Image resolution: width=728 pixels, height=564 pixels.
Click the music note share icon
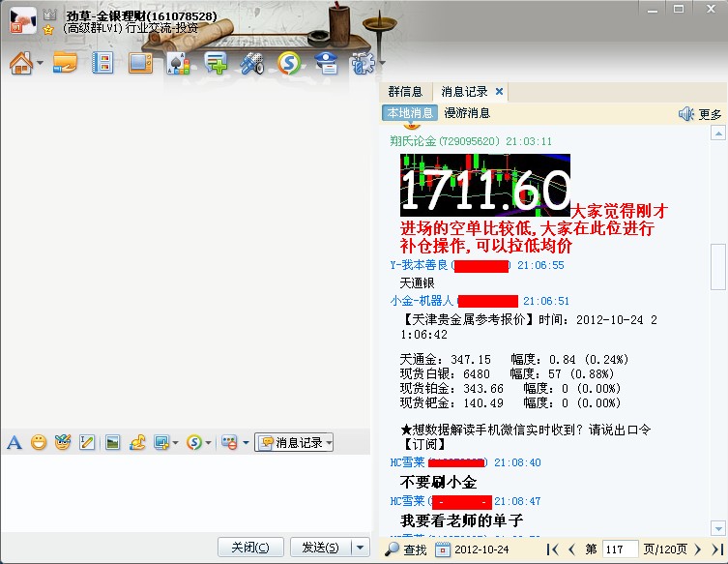[x=137, y=442]
